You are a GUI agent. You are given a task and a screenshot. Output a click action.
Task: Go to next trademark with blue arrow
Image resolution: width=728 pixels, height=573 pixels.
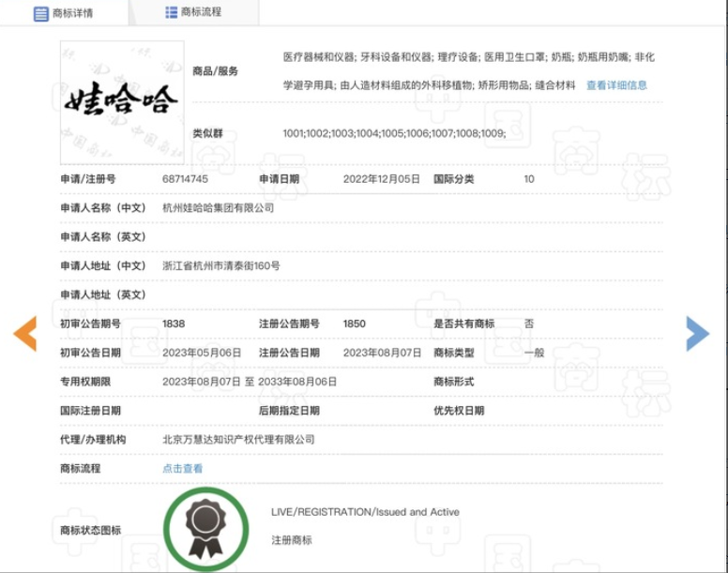(x=697, y=334)
